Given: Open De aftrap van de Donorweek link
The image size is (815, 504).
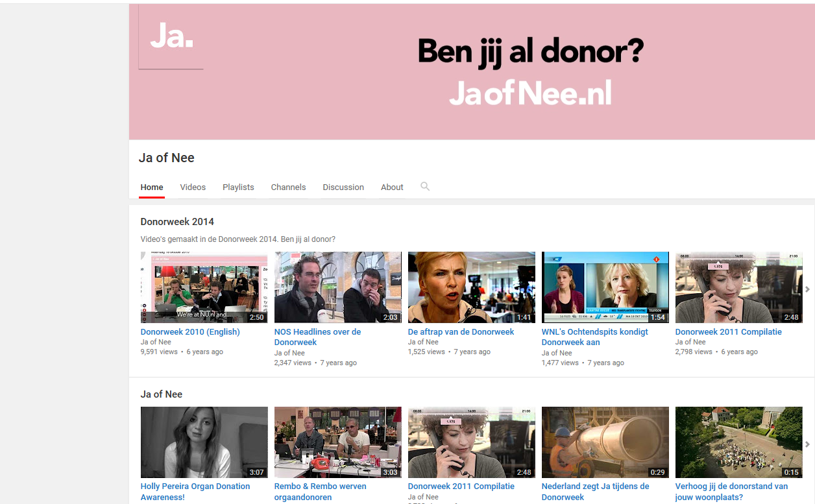Looking at the screenshot, I should (461, 332).
